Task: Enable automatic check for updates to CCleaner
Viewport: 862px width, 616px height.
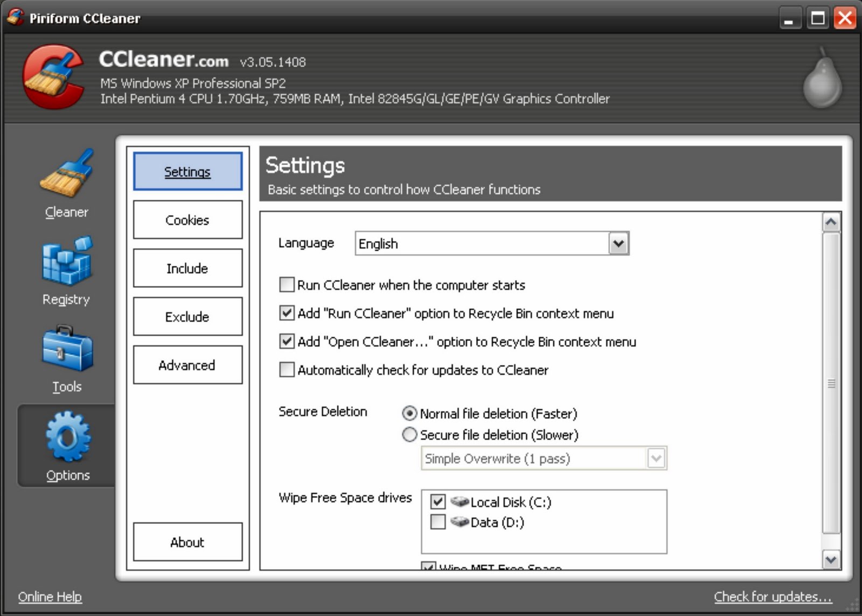Action: pos(287,370)
